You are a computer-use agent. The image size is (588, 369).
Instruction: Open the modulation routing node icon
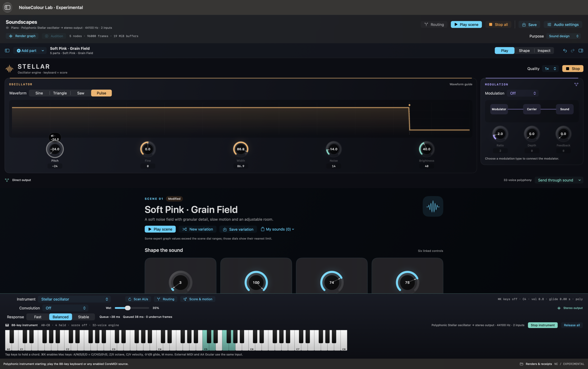[576, 85]
